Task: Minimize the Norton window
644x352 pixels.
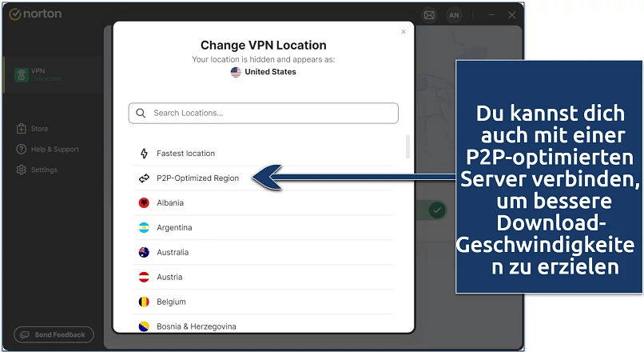Action: [491, 15]
